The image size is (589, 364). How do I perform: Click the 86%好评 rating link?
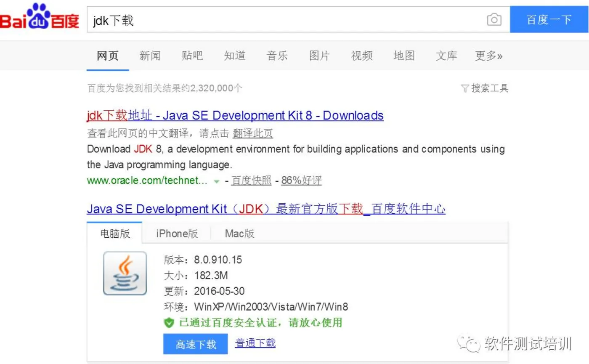coord(301,181)
